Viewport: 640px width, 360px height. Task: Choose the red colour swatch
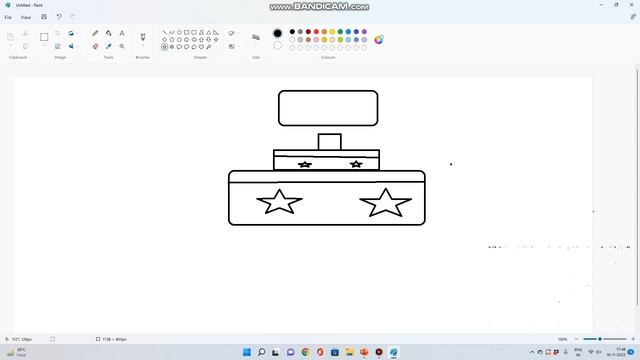(316, 31)
